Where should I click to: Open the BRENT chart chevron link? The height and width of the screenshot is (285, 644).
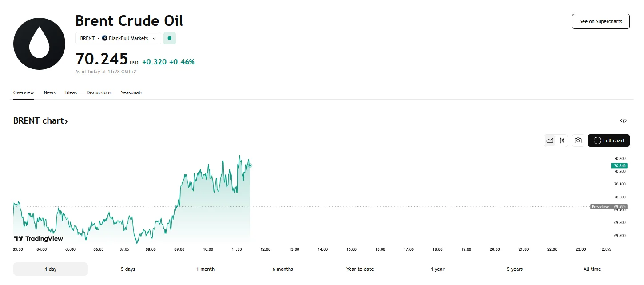coord(67,120)
